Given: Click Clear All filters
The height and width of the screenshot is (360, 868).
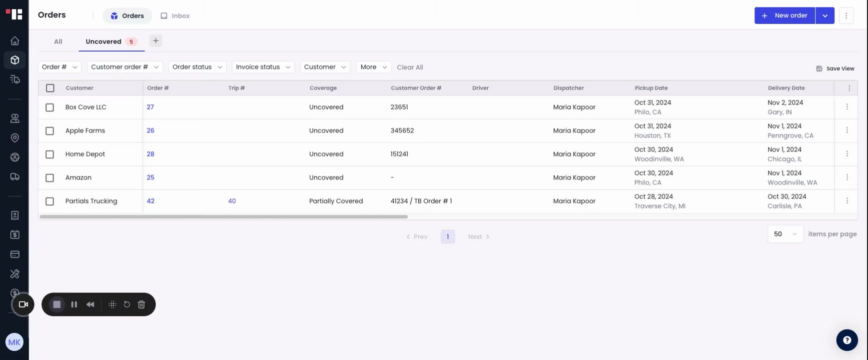Looking at the screenshot, I should pyautogui.click(x=410, y=67).
